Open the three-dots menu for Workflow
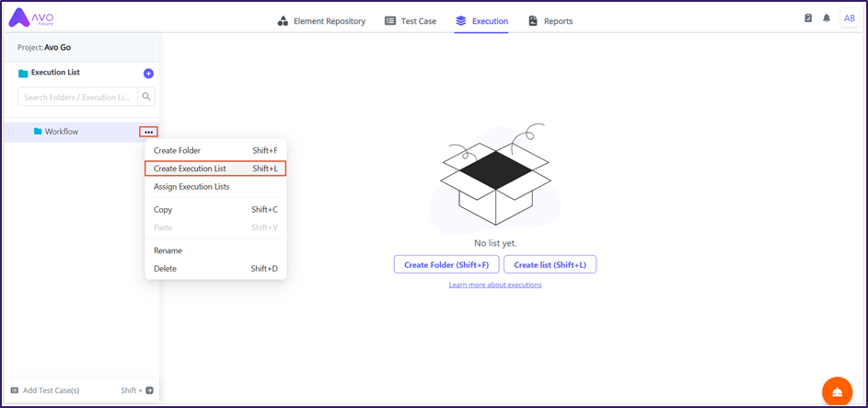The image size is (868, 408). (148, 132)
